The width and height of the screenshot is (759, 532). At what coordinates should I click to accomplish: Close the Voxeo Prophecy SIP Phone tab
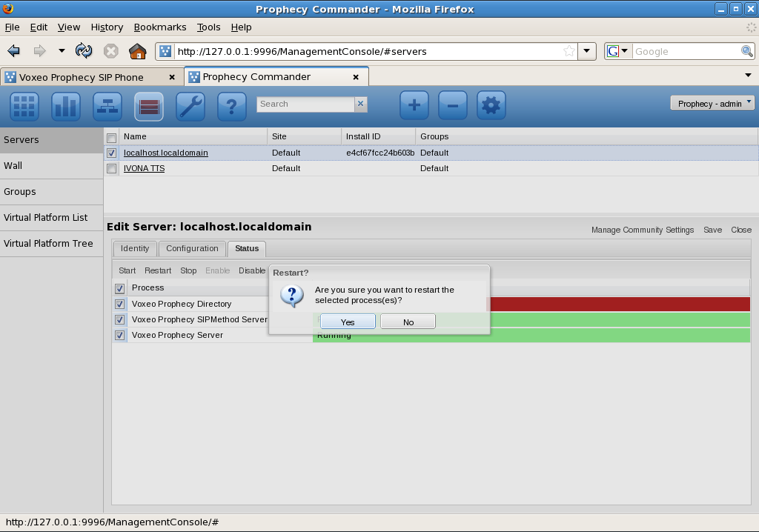click(x=172, y=78)
